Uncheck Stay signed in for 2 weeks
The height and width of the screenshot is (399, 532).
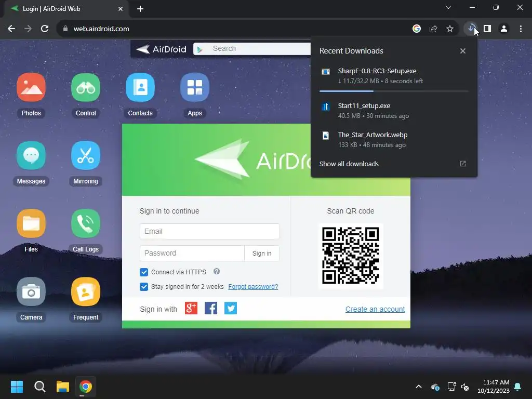click(x=144, y=287)
